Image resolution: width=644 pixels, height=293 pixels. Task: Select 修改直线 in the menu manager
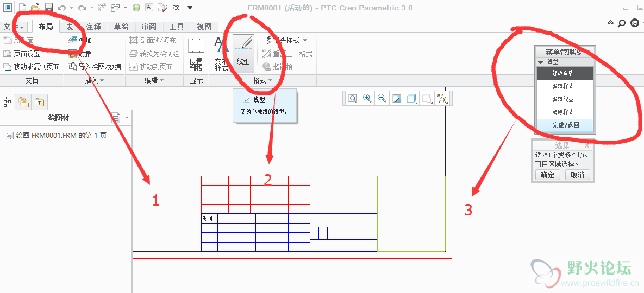(565, 73)
